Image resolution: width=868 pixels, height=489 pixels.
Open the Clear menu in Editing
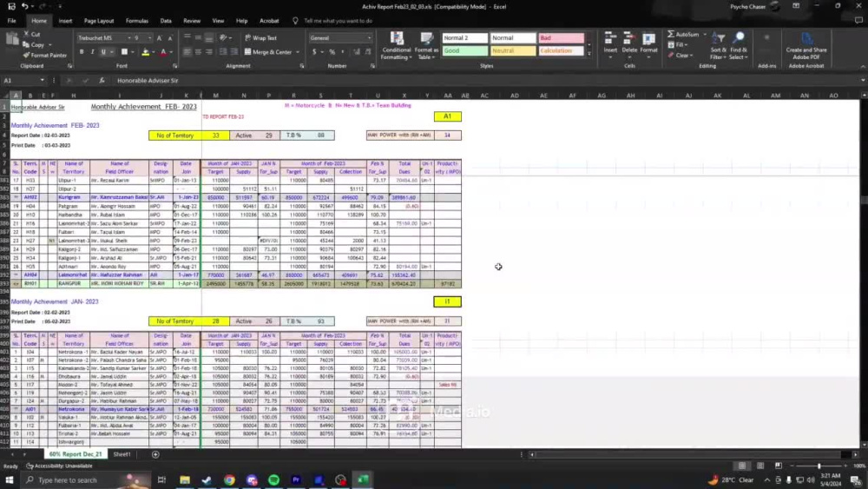coord(681,56)
